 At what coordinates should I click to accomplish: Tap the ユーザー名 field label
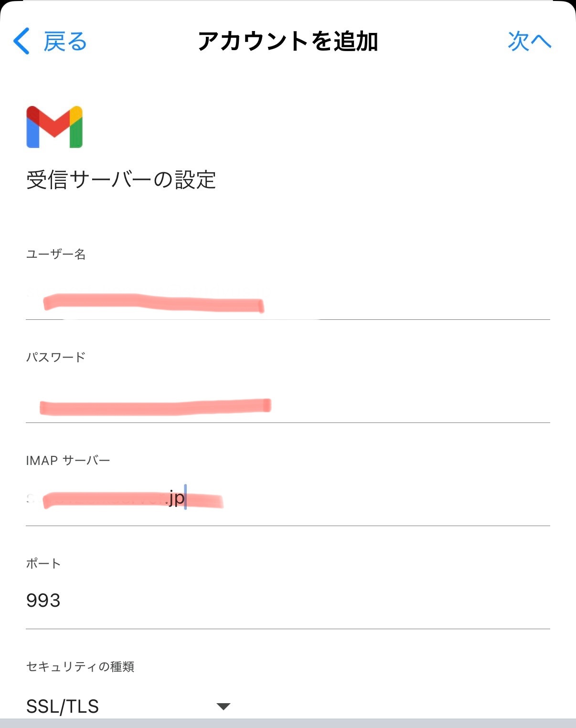click(x=56, y=254)
